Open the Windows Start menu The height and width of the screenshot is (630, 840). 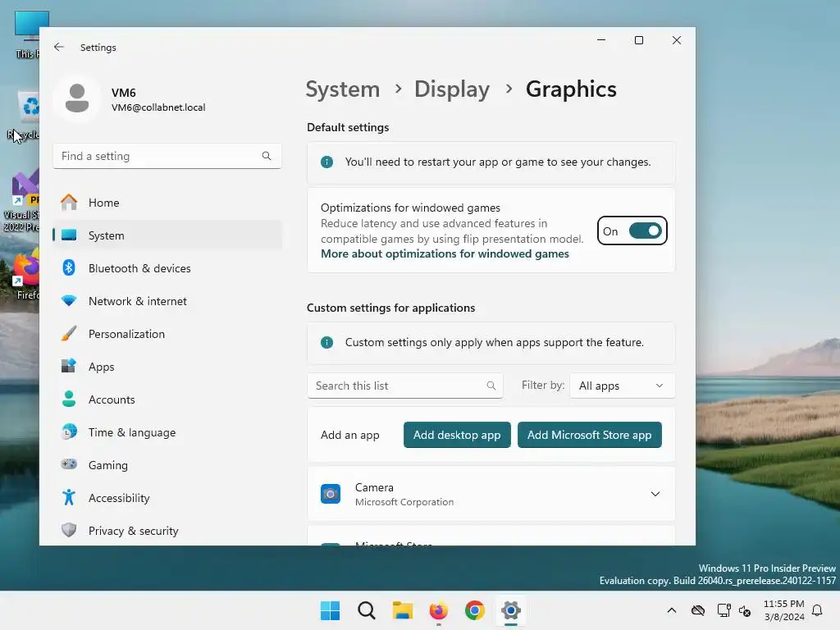point(330,610)
